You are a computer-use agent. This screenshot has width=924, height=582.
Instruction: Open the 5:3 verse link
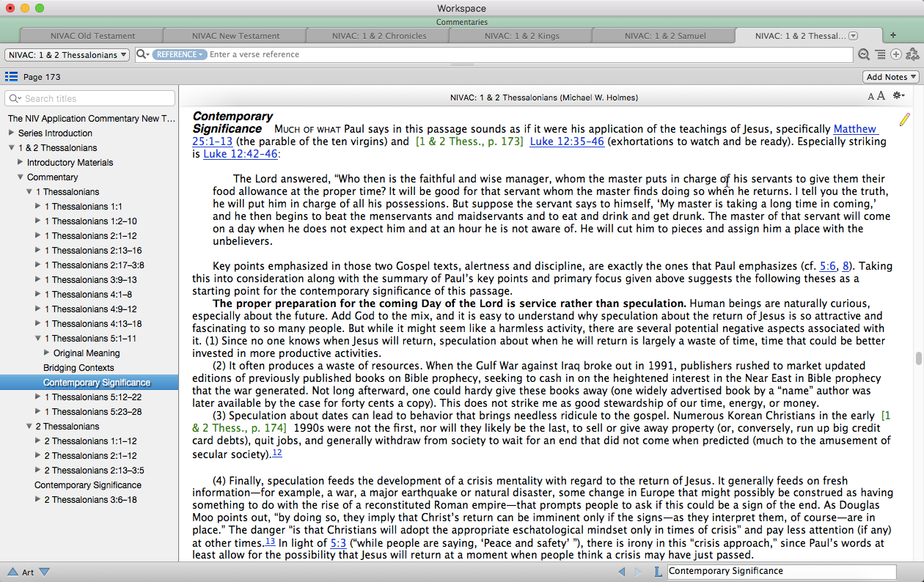(338, 543)
